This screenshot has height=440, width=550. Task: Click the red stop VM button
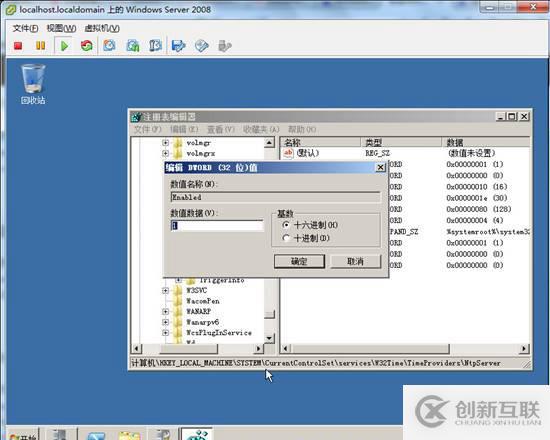click(x=18, y=46)
